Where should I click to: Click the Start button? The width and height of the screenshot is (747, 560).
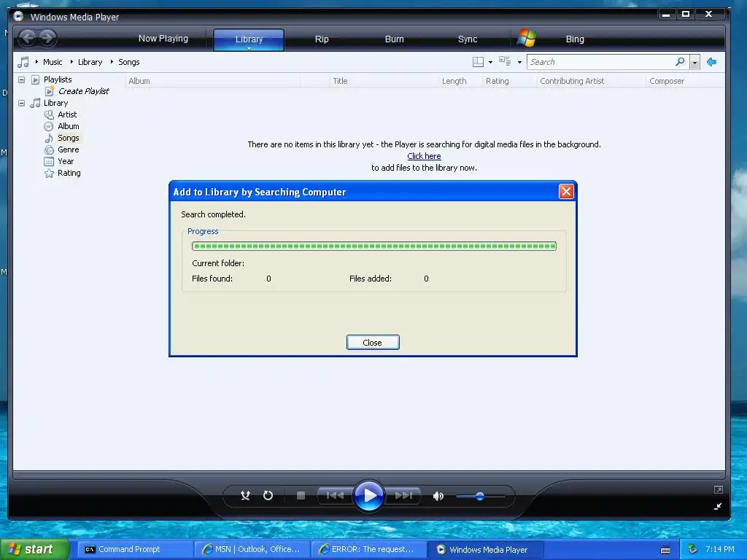(x=34, y=549)
